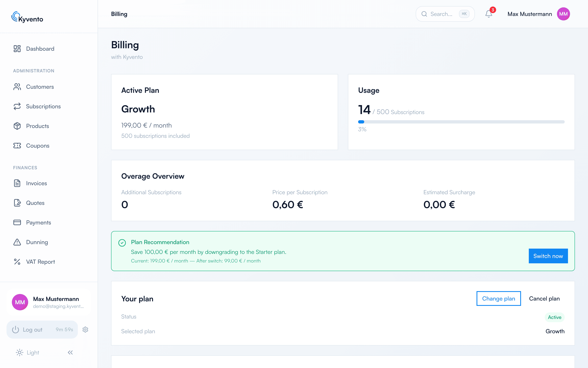Open the settings gear beside Log out
Viewport: 588px width, 368px height.
click(85, 330)
